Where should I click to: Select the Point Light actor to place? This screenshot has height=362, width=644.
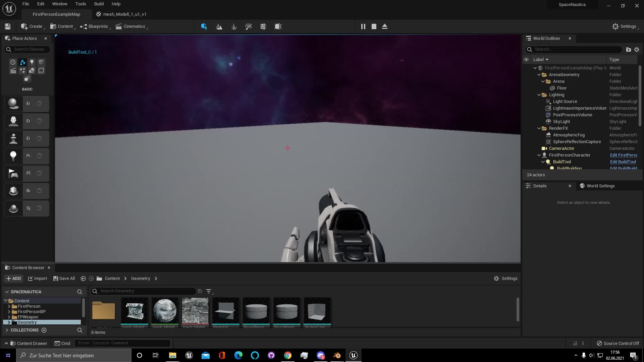26,156
